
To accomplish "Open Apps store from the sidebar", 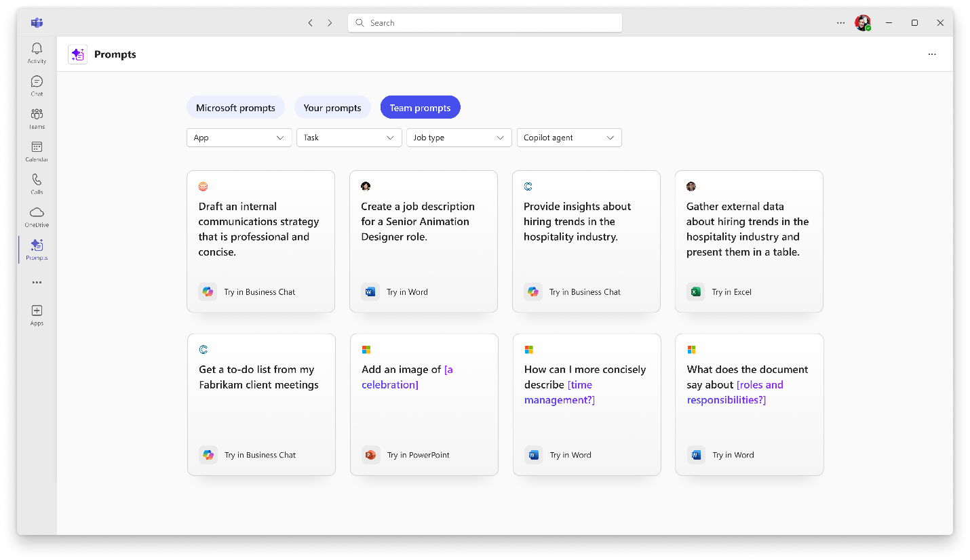I will pyautogui.click(x=37, y=315).
